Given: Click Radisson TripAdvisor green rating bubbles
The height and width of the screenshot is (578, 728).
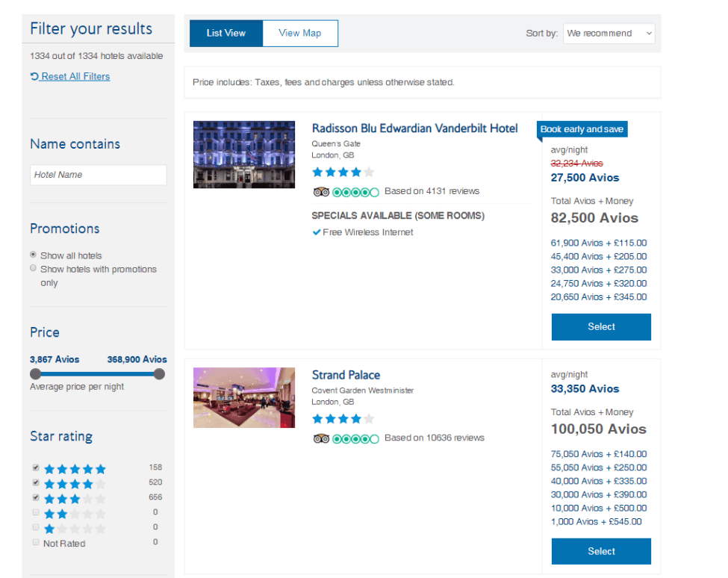Looking at the screenshot, I should coord(355,192).
